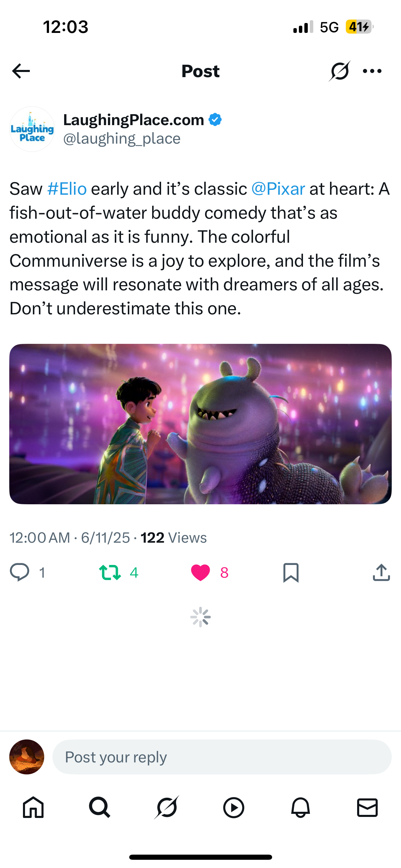Go to the Home tab

pyautogui.click(x=33, y=808)
